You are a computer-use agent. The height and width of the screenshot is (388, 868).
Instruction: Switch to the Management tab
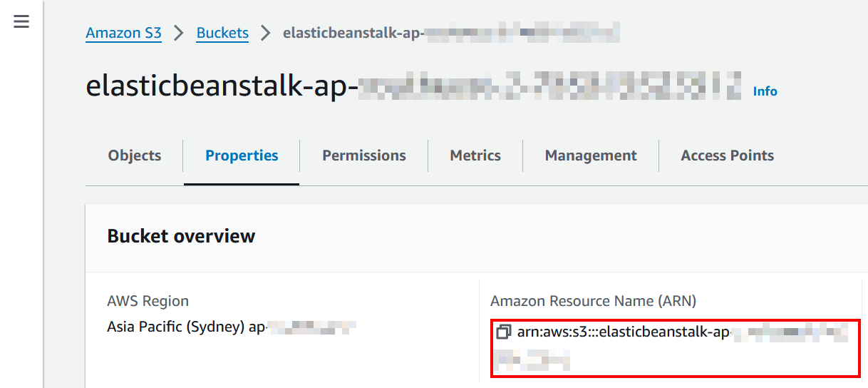tap(591, 155)
